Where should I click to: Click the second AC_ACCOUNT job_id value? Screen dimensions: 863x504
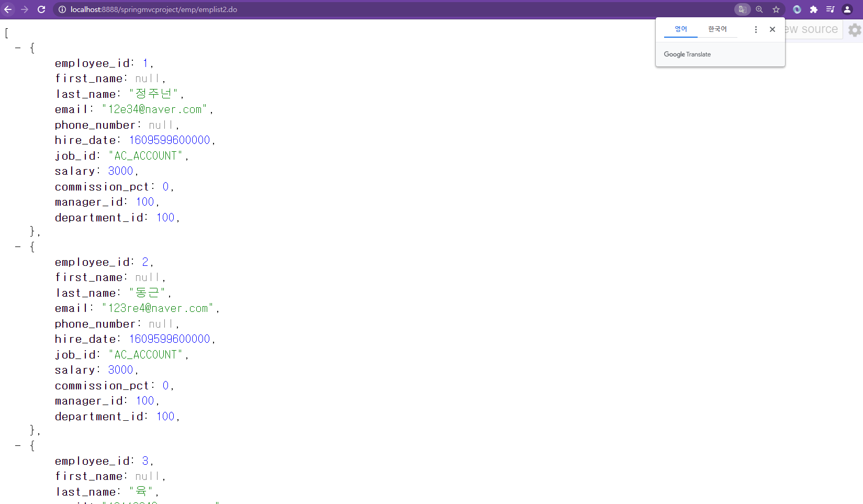tap(145, 355)
